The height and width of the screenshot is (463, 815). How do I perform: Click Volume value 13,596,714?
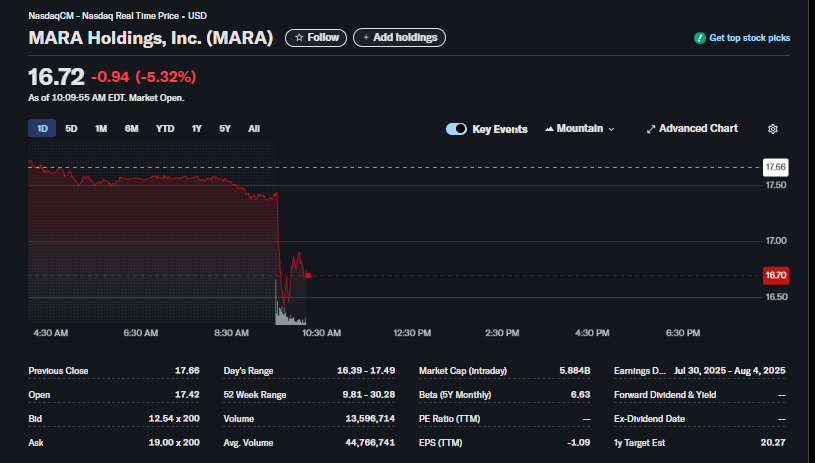click(370, 418)
